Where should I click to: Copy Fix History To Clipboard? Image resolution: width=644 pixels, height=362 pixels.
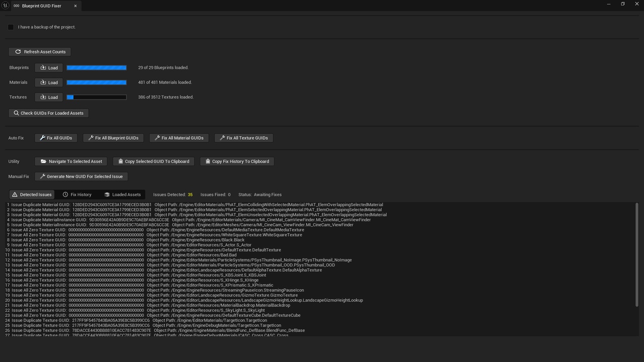coord(237,161)
